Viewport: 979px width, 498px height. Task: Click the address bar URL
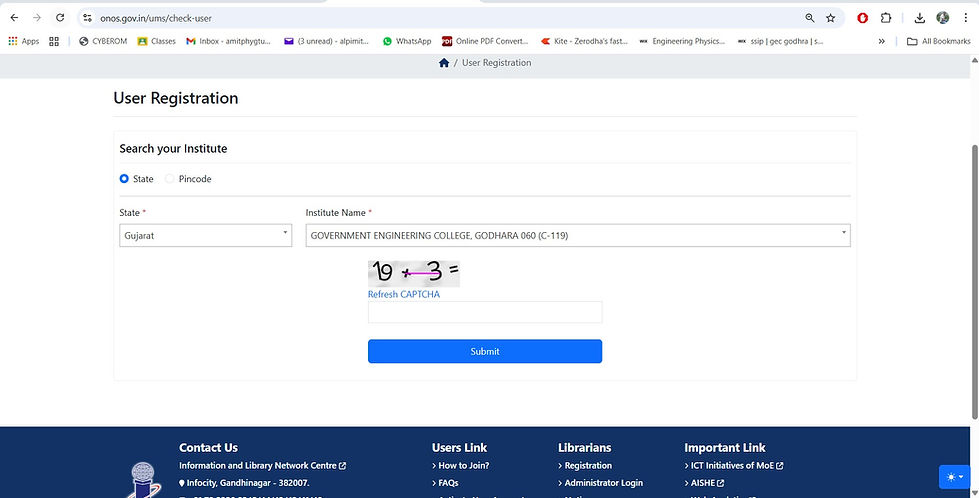click(x=156, y=18)
